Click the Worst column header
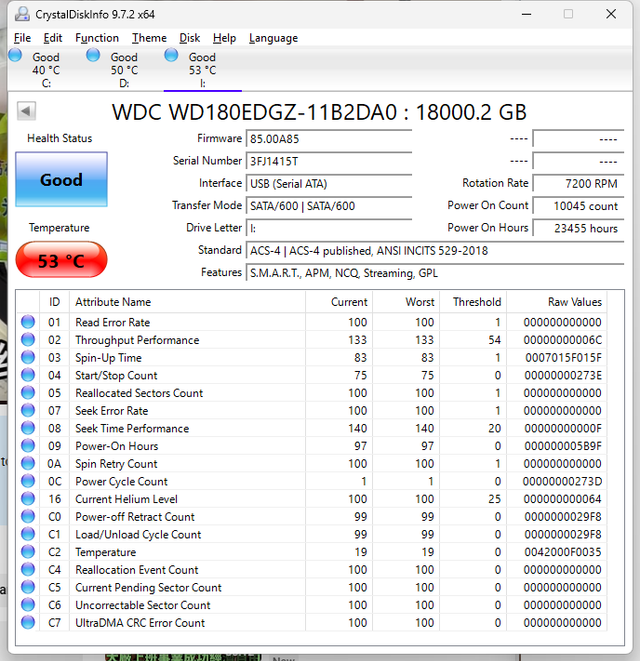This screenshot has width=640, height=661. point(406,302)
